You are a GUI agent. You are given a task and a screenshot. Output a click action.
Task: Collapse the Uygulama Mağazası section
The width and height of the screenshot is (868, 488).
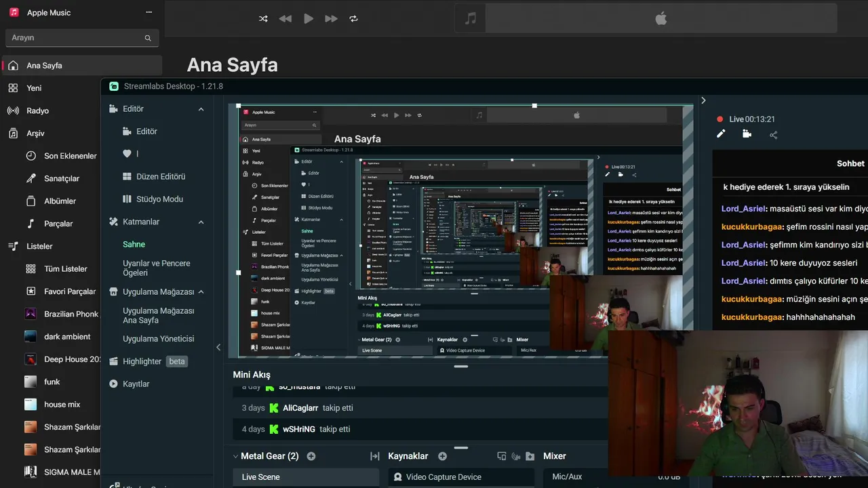[201, 292]
